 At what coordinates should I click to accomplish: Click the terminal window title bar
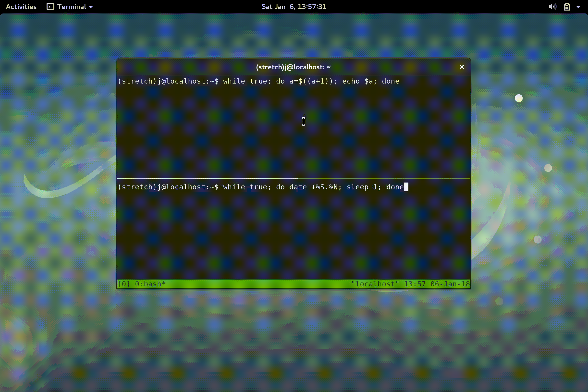[293, 67]
